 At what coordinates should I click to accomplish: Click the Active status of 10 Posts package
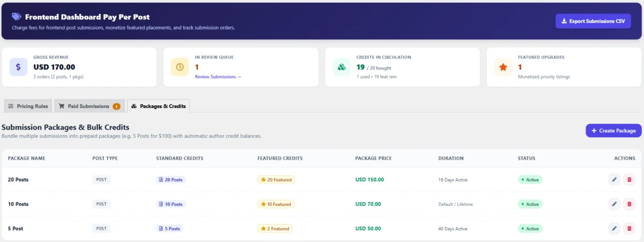pos(530,204)
